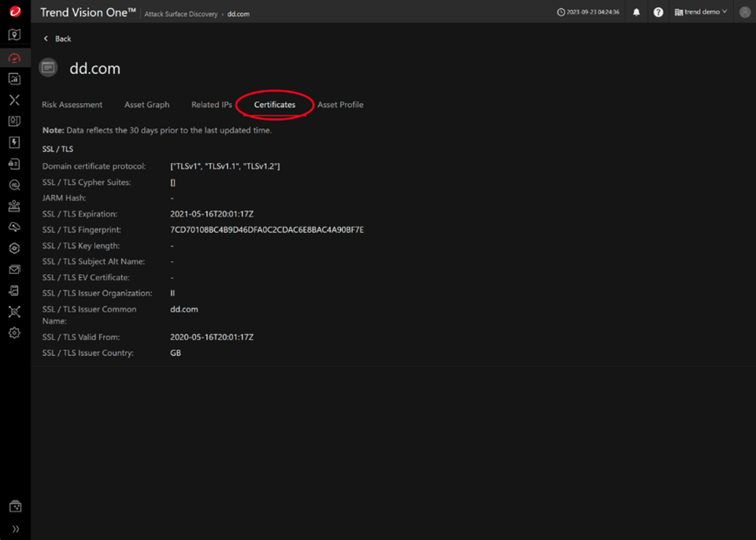Open the padlock document sidebar icon
Viewport: 756px width, 540px height.
(14, 164)
